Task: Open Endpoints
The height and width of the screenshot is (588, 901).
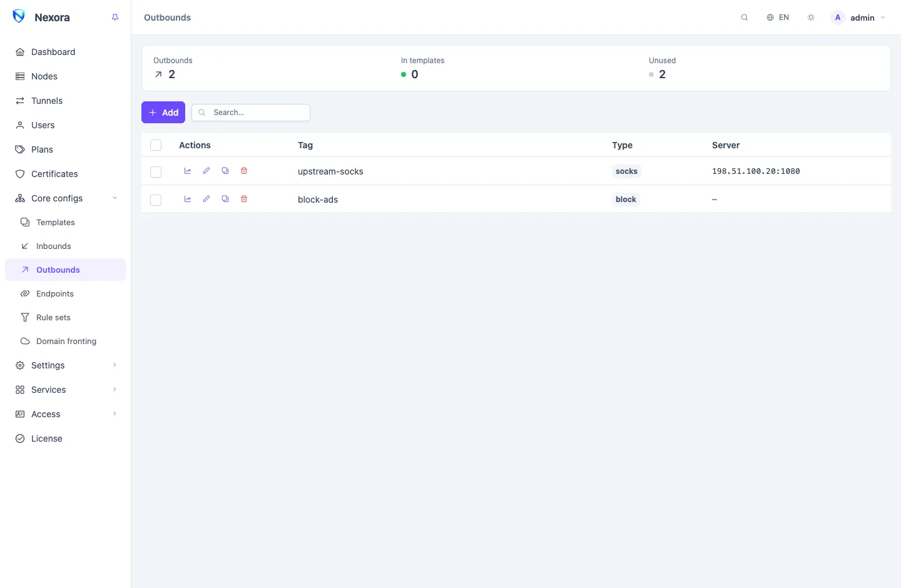Action: [x=66, y=293]
